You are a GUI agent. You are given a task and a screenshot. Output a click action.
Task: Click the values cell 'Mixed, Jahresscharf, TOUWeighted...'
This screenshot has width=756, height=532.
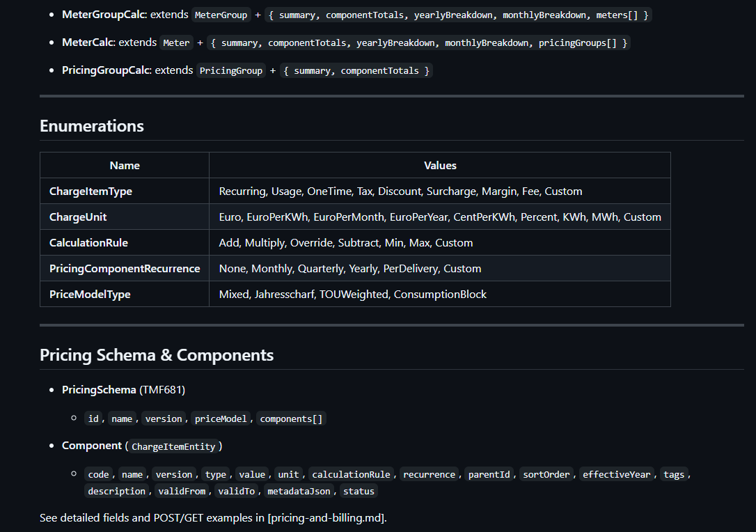click(x=440, y=295)
